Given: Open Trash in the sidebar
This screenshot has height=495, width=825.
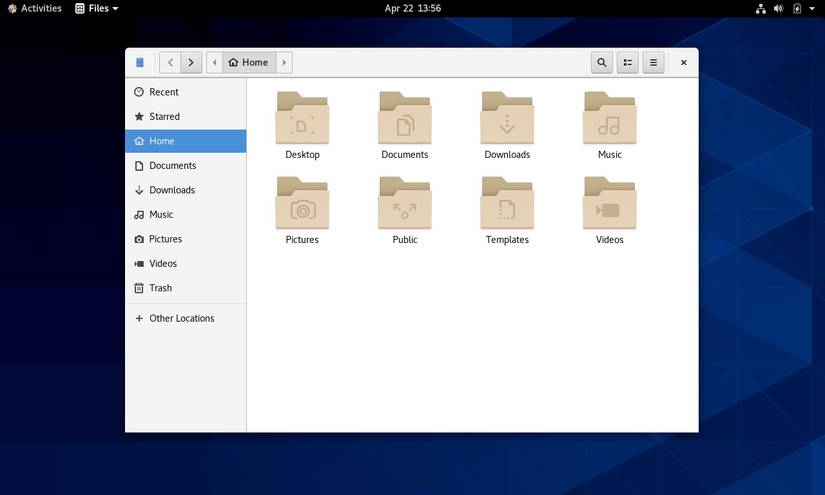Looking at the screenshot, I should pyautogui.click(x=160, y=288).
